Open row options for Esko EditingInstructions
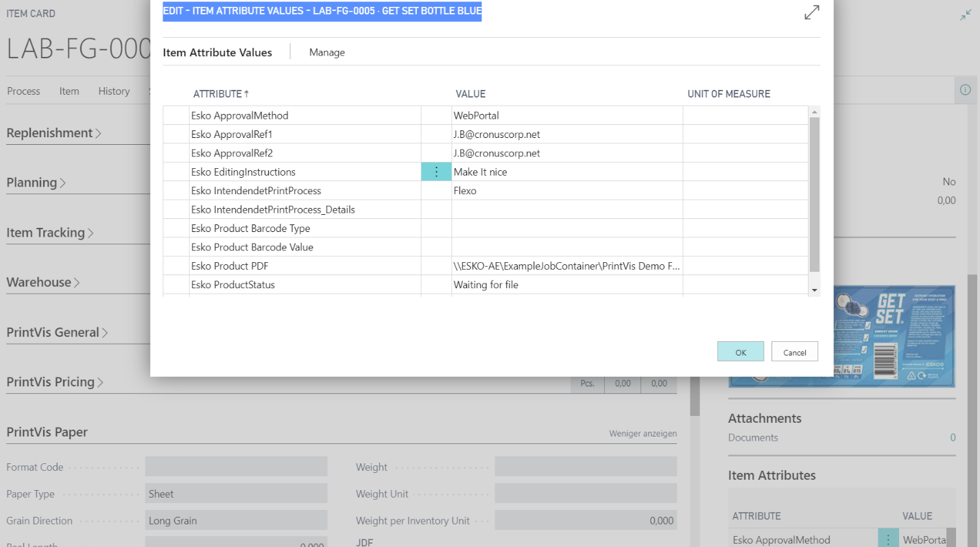980x547 pixels. pyautogui.click(x=436, y=172)
